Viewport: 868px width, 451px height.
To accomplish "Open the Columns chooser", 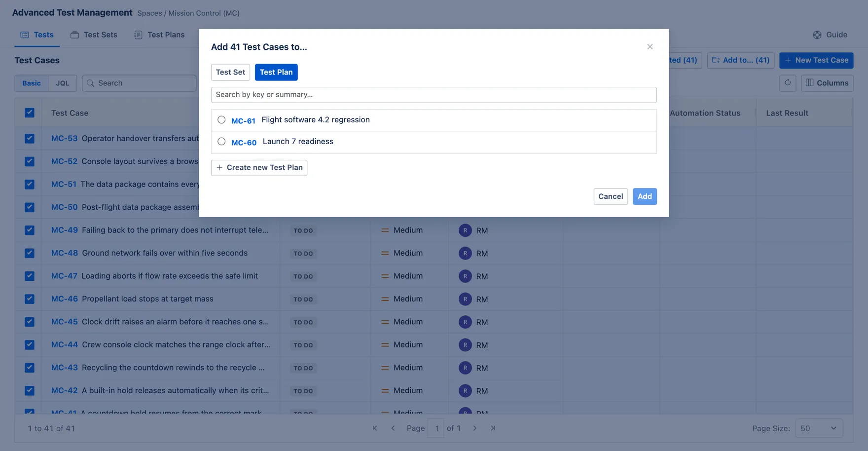I will pos(827,83).
